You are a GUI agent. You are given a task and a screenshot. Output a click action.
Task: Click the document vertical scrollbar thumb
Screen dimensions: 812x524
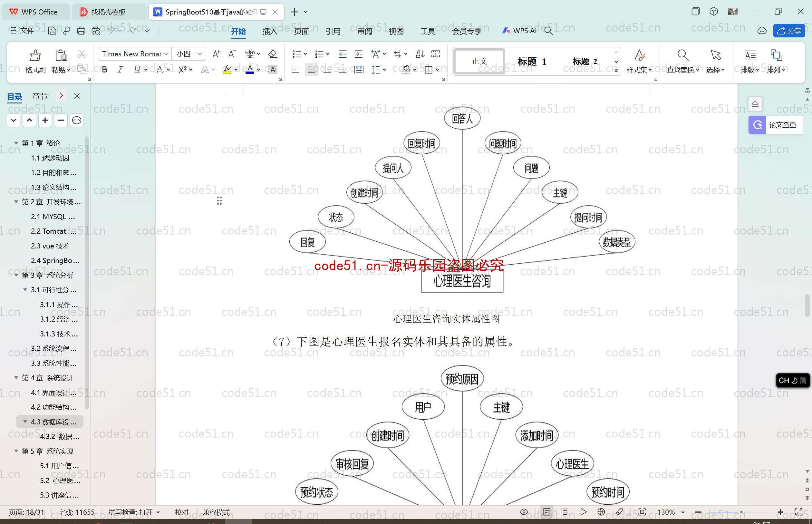807,306
